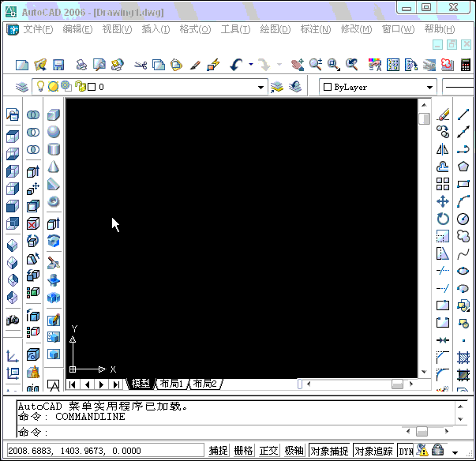Viewport: 476px width, 461px height.
Task: Select the Zoom Realtime magnifier icon
Action: (316, 65)
